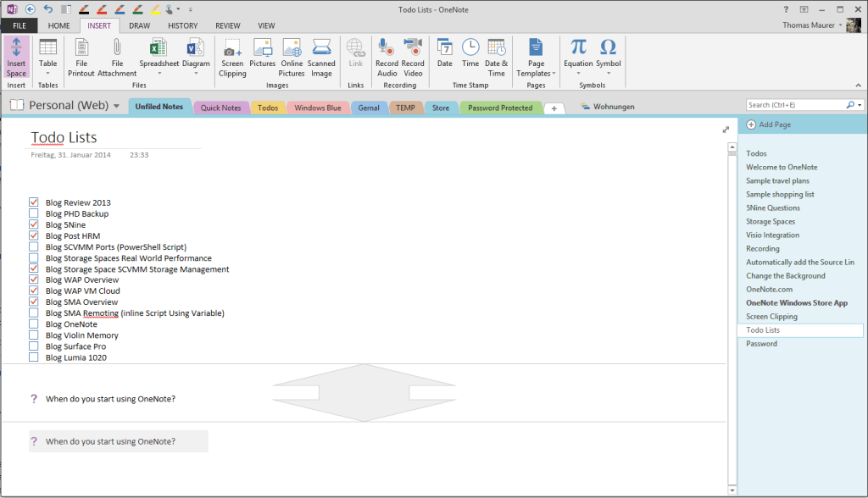
Task: Open the Welcome to OneNote page
Action: click(782, 167)
